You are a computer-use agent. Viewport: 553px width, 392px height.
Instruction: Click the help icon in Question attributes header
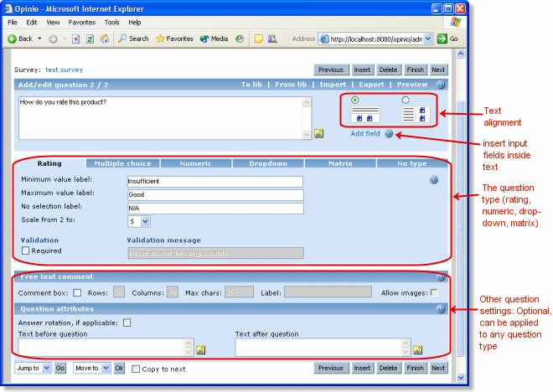[440, 309]
